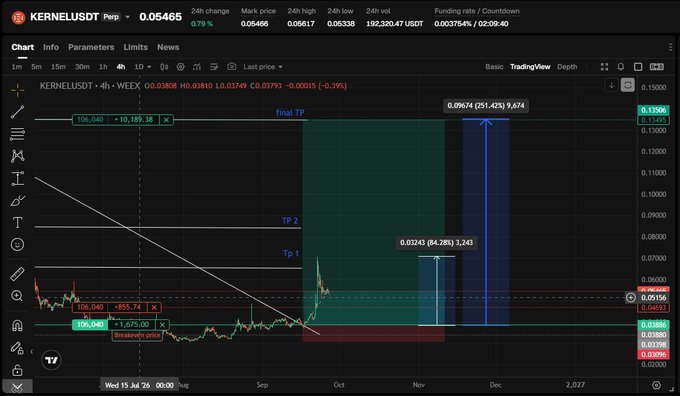Select the pattern (XABCD) drawing tool

click(x=17, y=156)
